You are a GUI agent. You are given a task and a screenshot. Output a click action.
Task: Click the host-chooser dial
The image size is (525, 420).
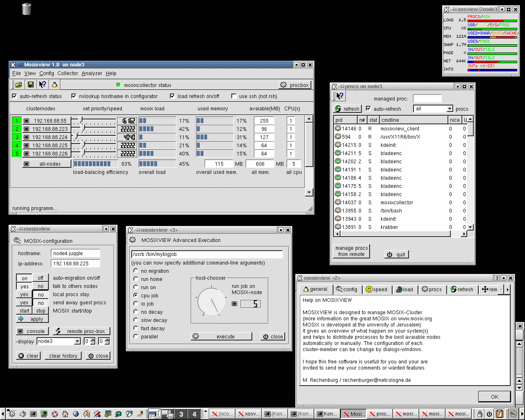coord(211,302)
